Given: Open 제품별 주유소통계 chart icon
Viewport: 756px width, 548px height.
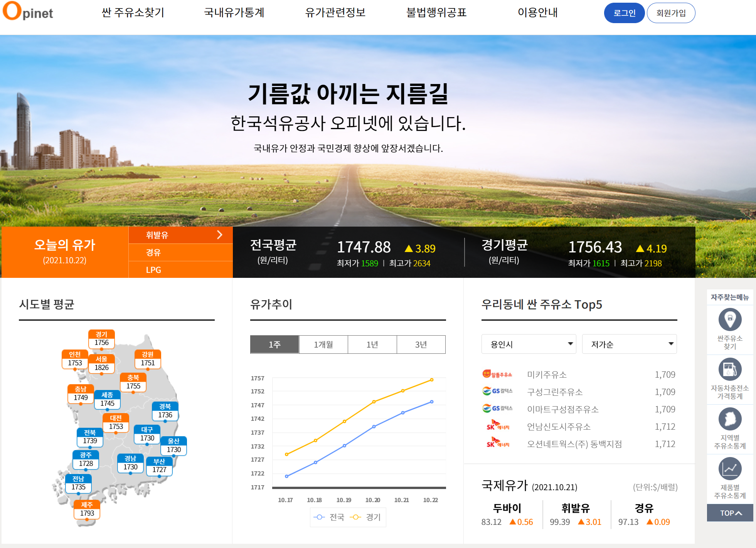Looking at the screenshot, I should point(730,469).
